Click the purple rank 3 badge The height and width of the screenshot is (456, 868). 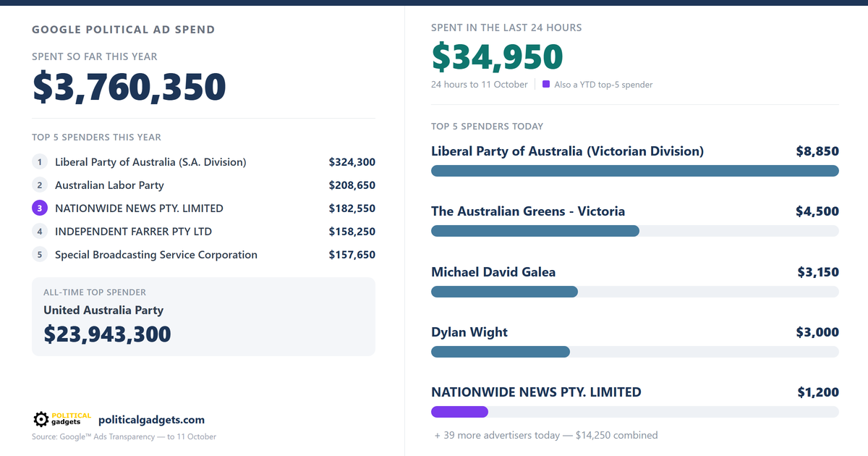pos(40,208)
